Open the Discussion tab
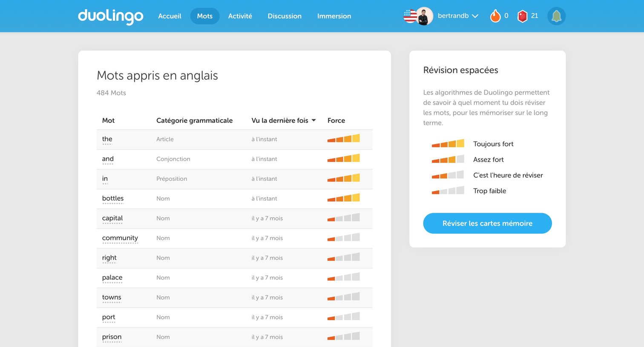 coord(285,16)
